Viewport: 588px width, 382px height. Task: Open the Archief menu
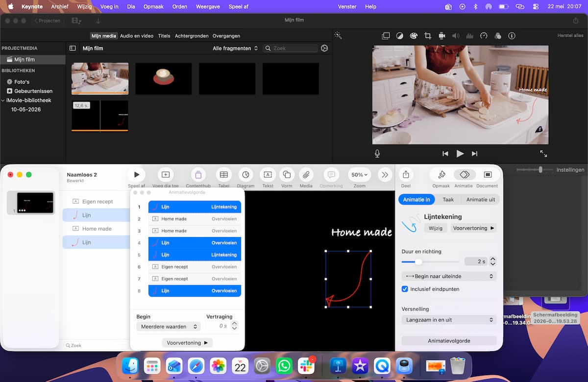(x=60, y=6)
